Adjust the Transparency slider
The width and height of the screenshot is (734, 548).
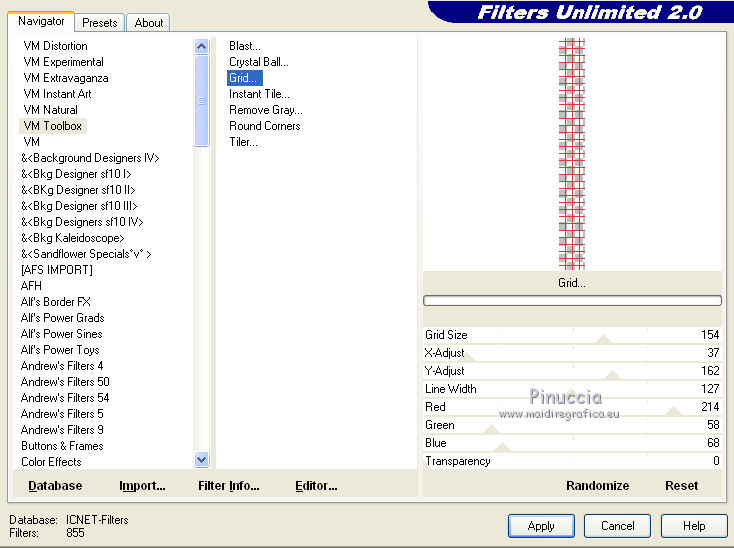click(572, 461)
